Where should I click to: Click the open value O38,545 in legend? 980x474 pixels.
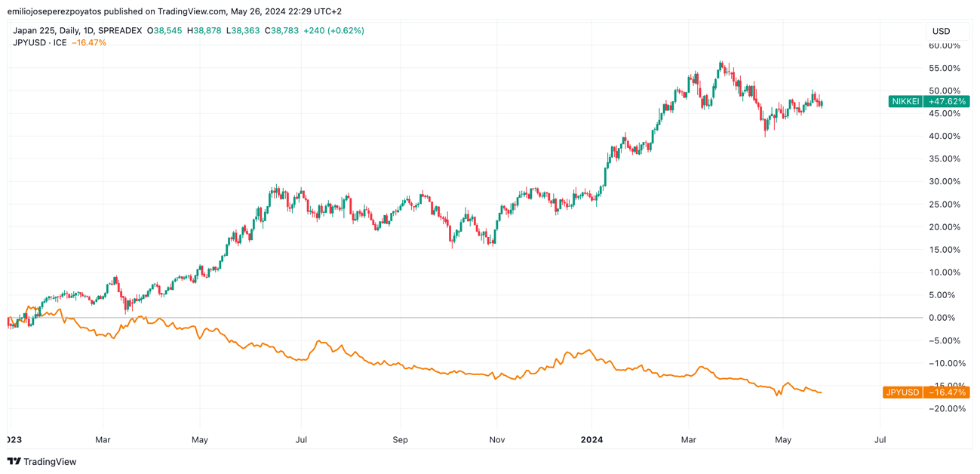coord(164,31)
